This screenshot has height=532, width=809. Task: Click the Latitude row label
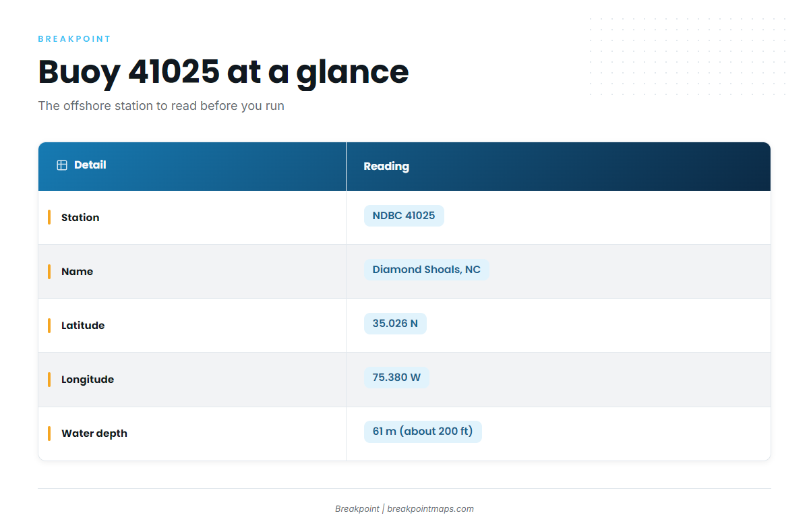click(83, 326)
